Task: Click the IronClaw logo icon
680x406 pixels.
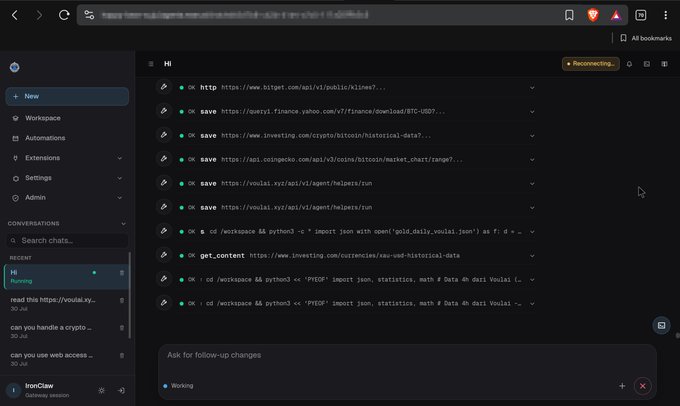Action: [x=15, y=67]
